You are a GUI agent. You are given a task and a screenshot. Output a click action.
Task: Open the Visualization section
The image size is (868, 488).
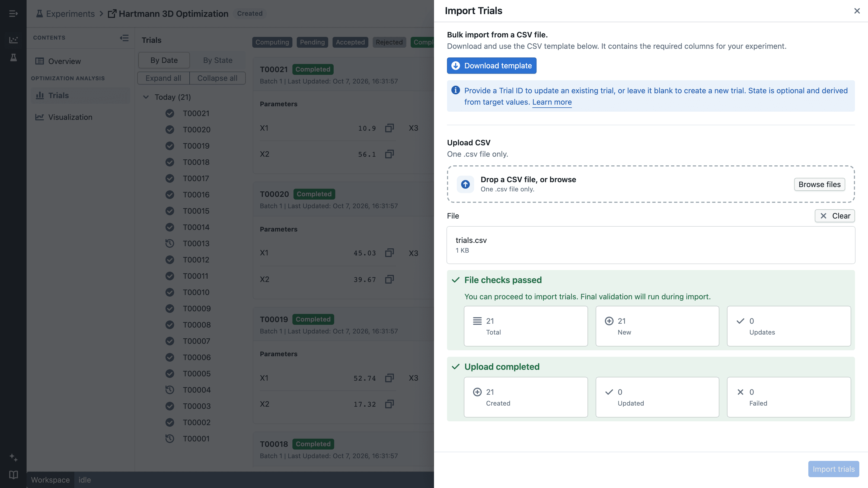[81, 117]
